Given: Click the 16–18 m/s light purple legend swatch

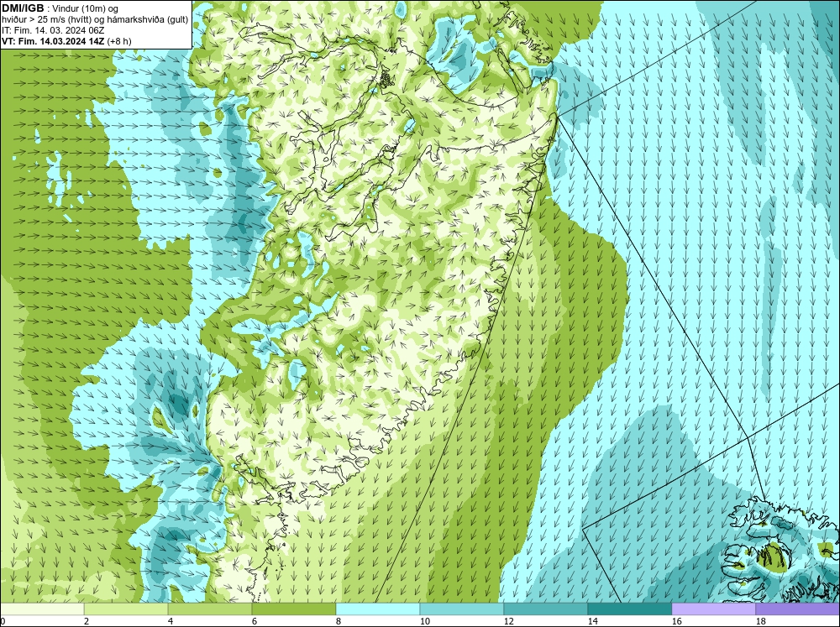Looking at the screenshot, I should click(713, 609).
